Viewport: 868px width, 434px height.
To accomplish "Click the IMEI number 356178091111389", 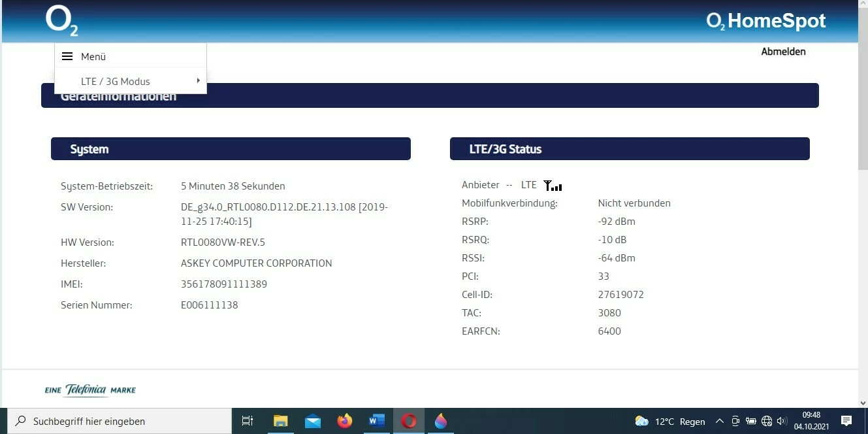I will click(x=224, y=284).
